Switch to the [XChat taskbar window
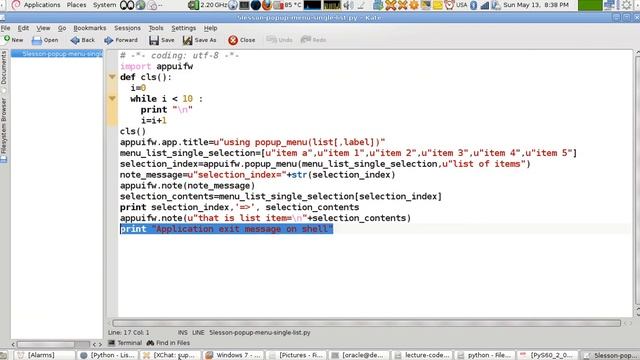Screen dimensions: 640x360 click(x=171, y=355)
